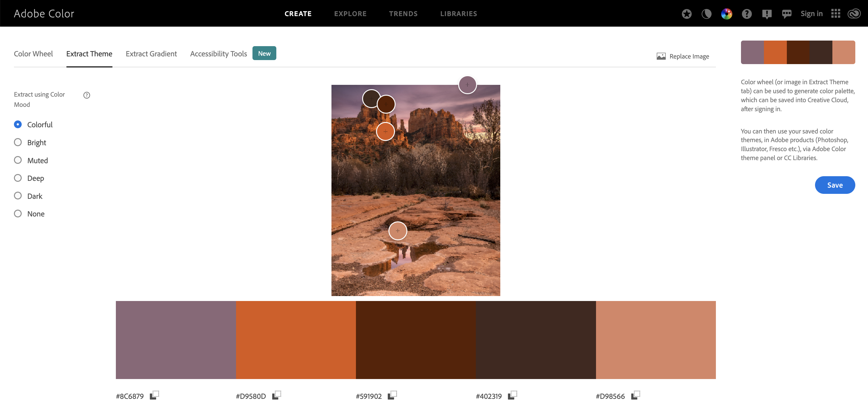This screenshot has height=410, width=868.
Task: Click the hex value #D9580D text
Action: (251, 396)
